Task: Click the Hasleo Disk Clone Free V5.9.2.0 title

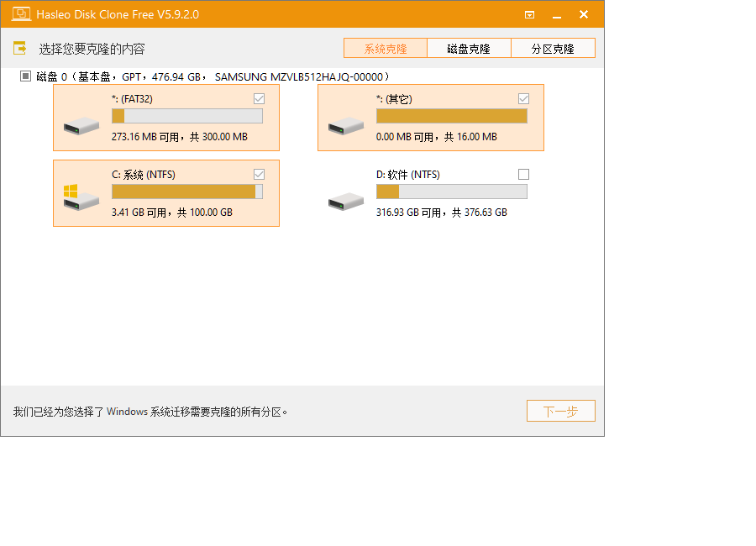Action: 118,14
